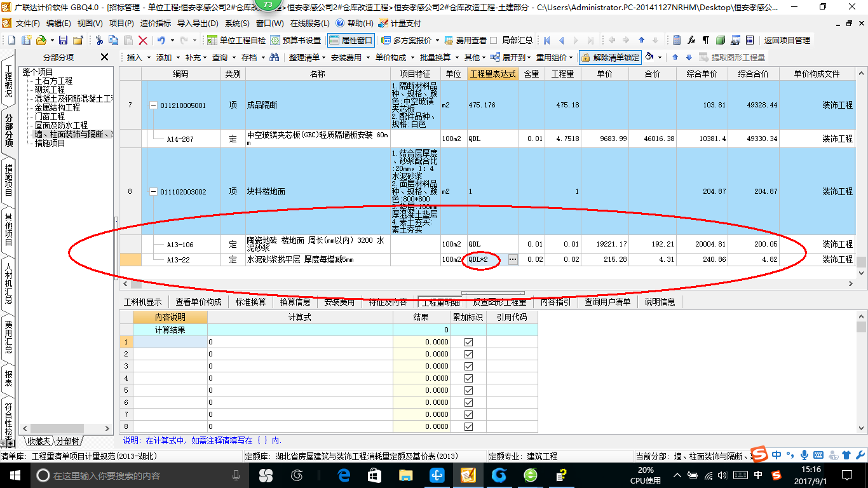Open the 补充 dropdown
The height and width of the screenshot is (488, 868).
click(x=197, y=57)
